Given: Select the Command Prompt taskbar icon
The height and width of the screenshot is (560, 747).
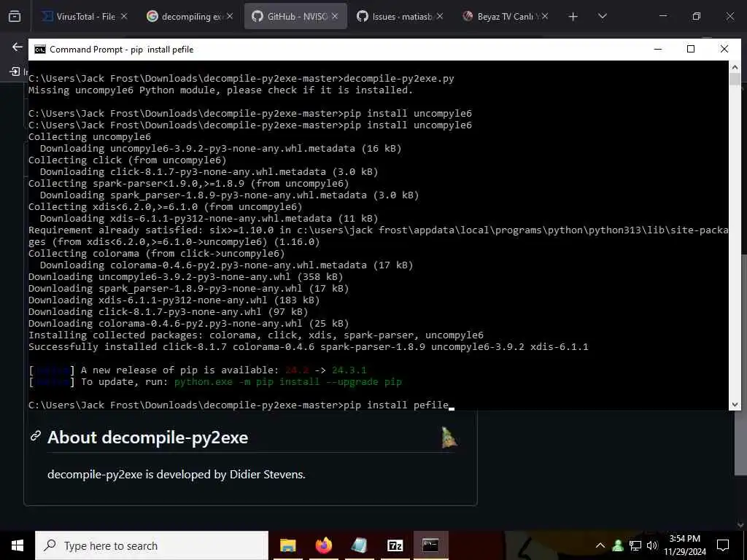Looking at the screenshot, I should (430, 545).
